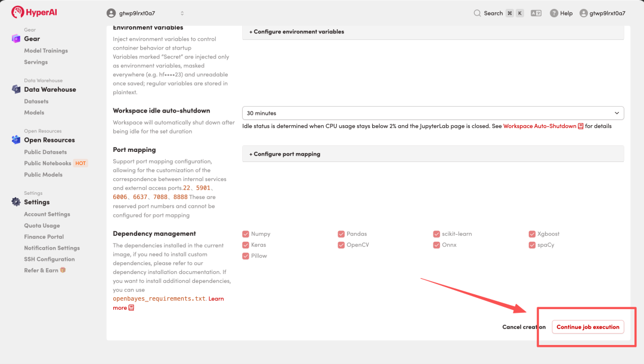Click Continue job execution button
Screen dimensions: 644x364
point(588,327)
